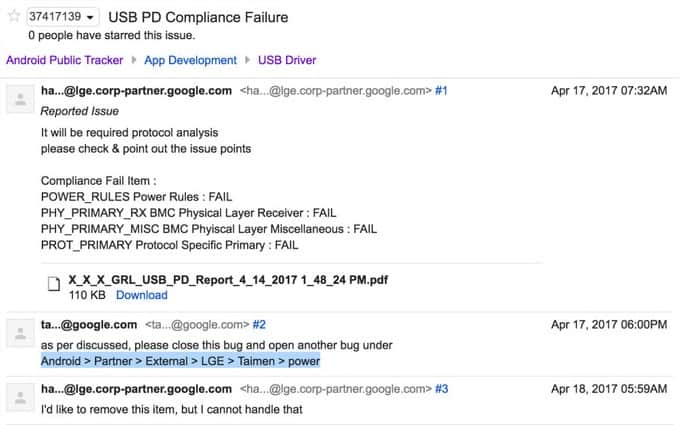
Task: Open the comment #2 permalink
Action: tap(259, 325)
